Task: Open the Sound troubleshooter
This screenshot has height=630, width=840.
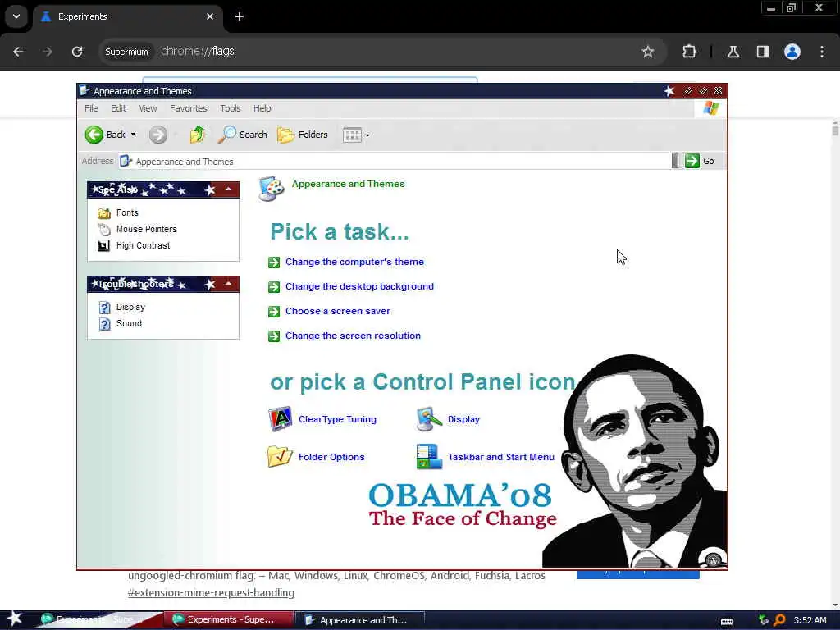Action: point(129,323)
